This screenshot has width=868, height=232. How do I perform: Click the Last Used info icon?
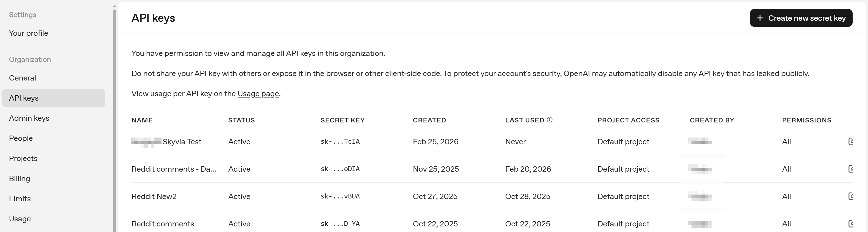pos(550,120)
